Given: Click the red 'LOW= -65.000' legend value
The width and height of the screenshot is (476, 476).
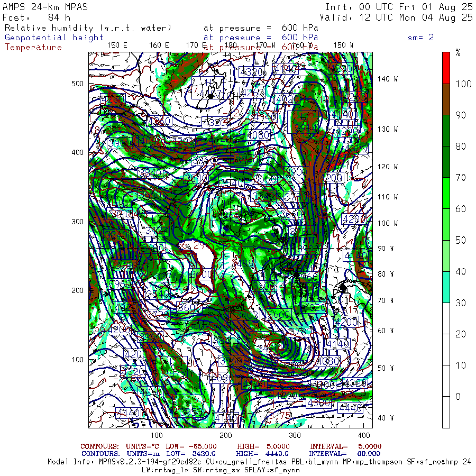Looking at the screenshot, I should tap(191, 446).
